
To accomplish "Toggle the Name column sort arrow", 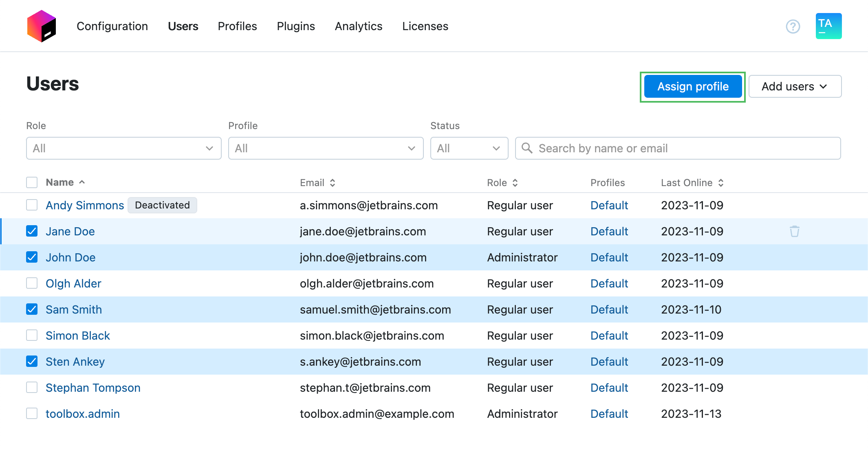I will (x=82, y=182).
